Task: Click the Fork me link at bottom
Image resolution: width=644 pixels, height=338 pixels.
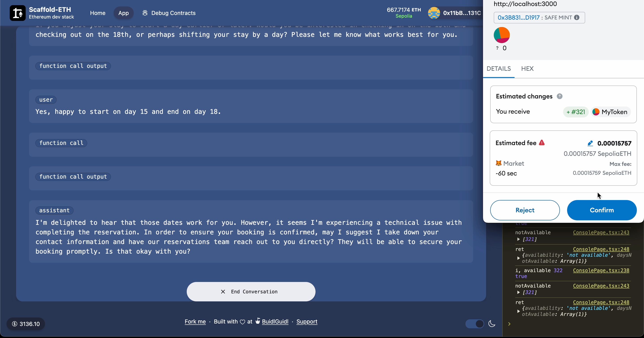Action: point(195,321)
